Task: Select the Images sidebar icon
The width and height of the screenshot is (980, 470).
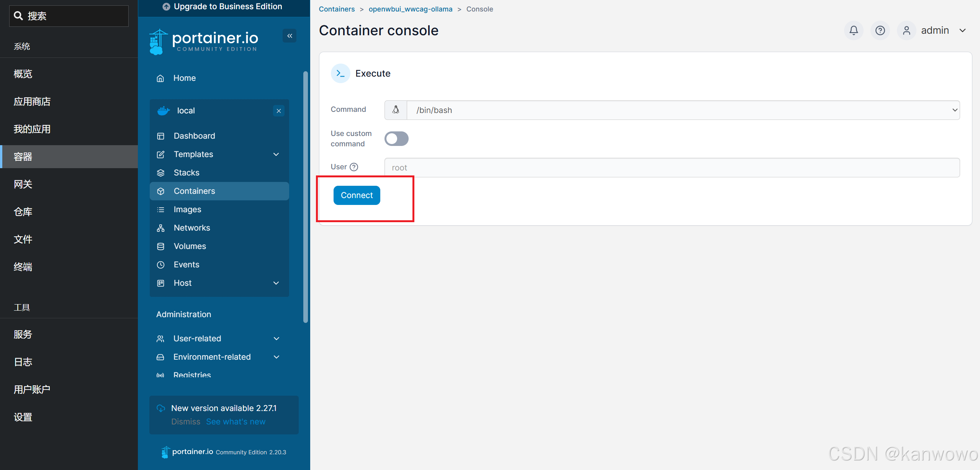Action: [160, 209]
